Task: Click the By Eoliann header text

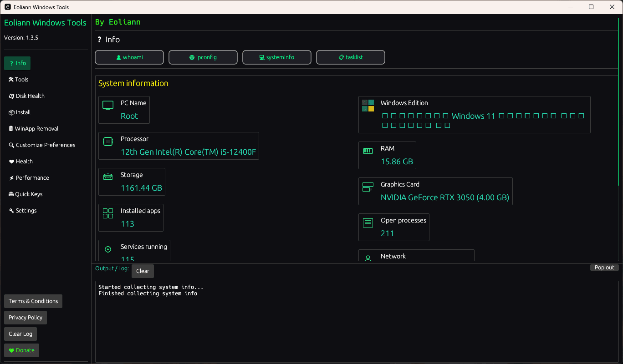Action: tap(118, 22)
